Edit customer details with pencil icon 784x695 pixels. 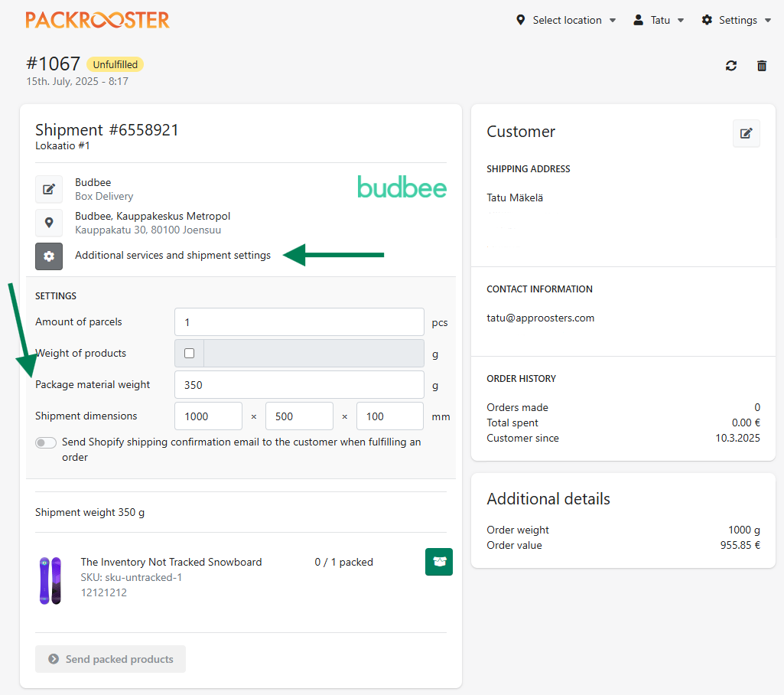746,133
